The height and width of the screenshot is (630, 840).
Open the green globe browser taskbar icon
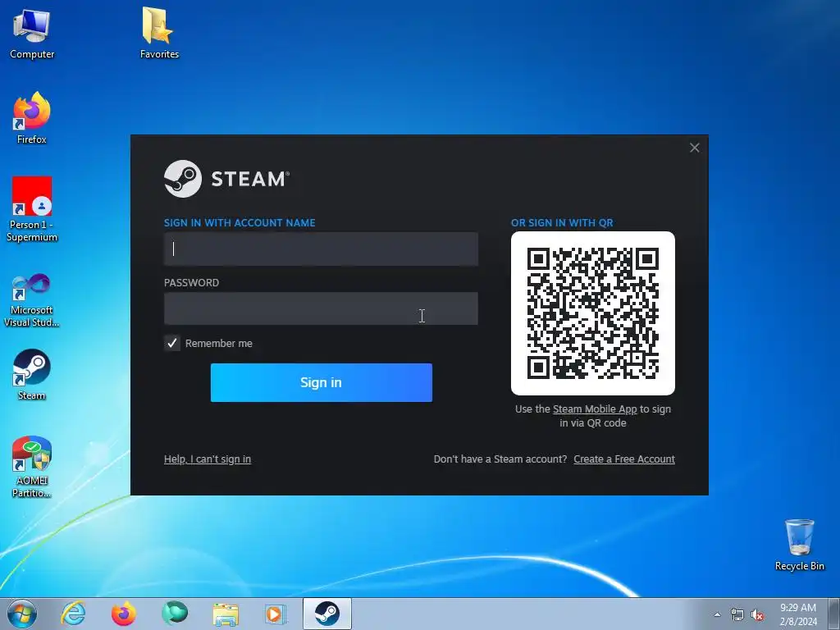[175, 614]
